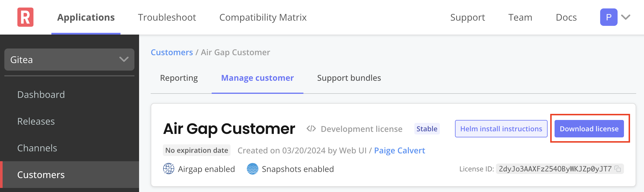Open Paige Calvert's profile link
The width and height of the screenshot is (644, 192).
pos(399,150)
